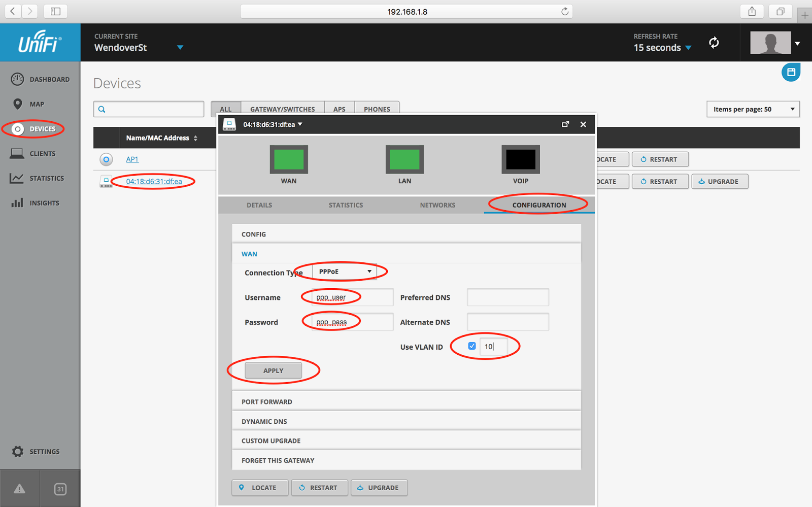Click the gateway device icon in the list
Image resolution: width=812 pixels, height=507 pixels.
click(106, 182)
